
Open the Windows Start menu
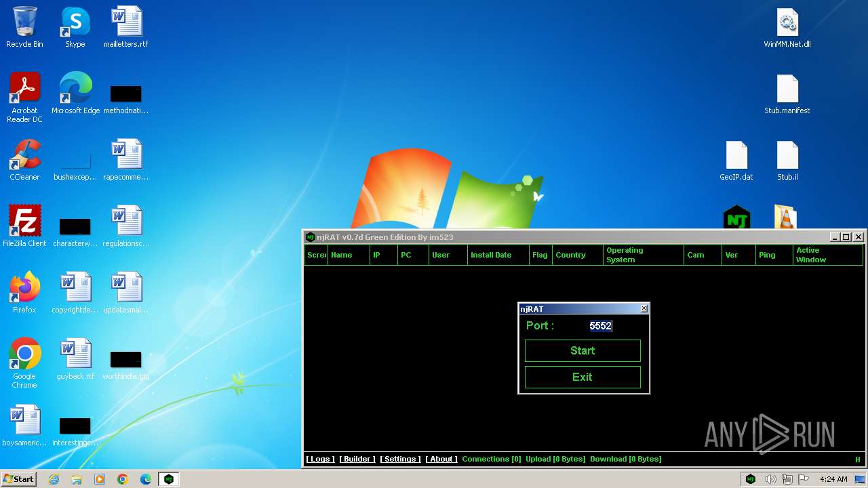click(x=18, y=479)
